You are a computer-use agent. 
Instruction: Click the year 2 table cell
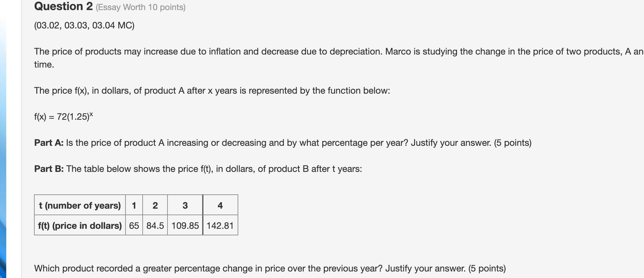pyautogui.click(x=155, y=205)
